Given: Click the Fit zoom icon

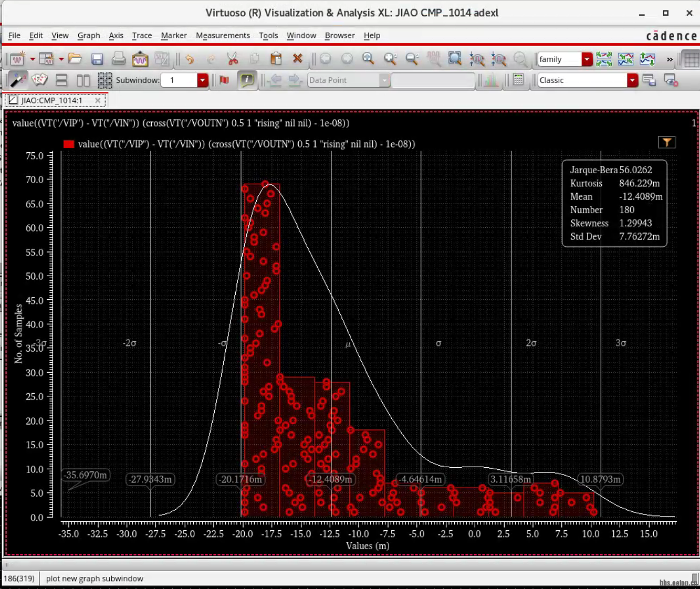Looking at the screenshot, I should pos(455,59).
